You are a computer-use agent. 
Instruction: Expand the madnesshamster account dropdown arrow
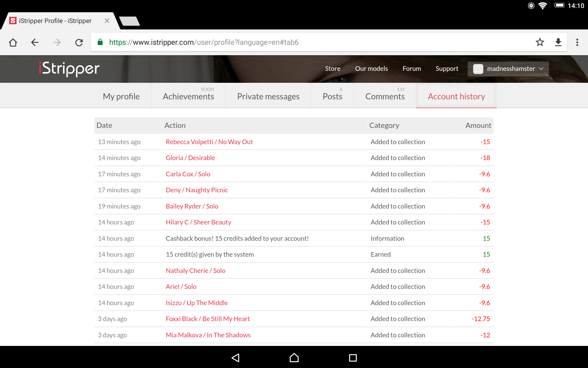tap(541, 69)
